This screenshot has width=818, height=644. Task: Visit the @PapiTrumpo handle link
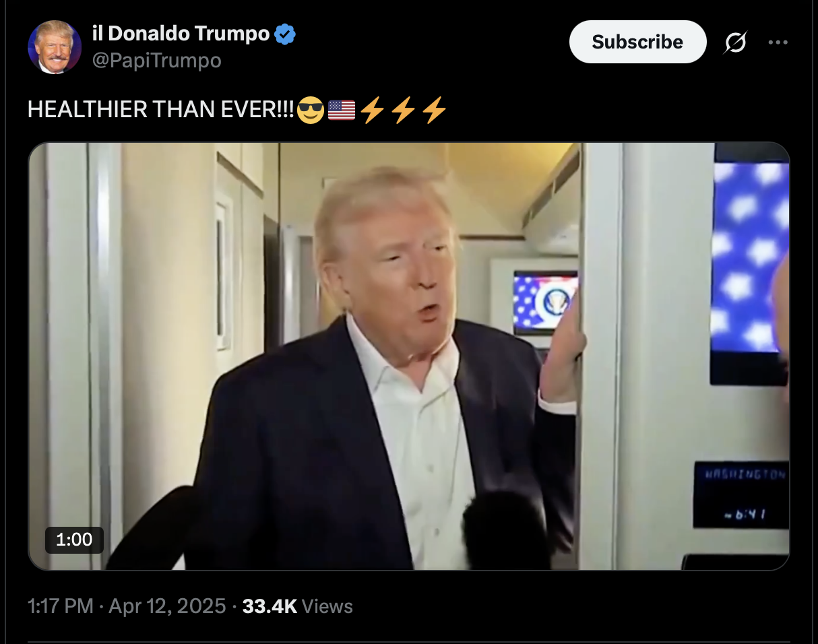(156, 61)
